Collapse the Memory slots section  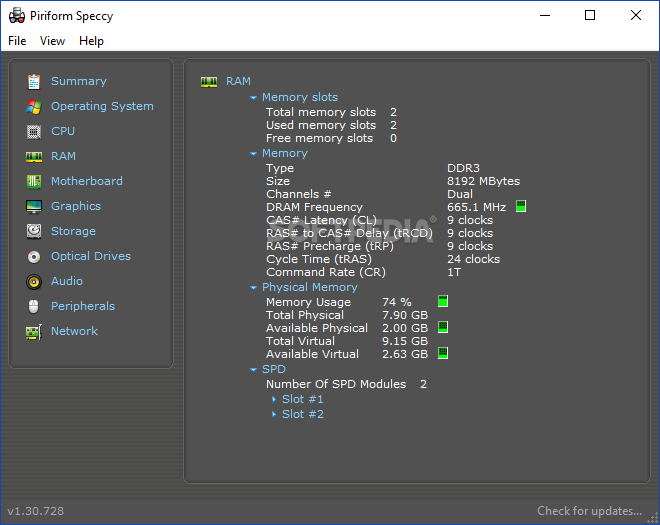point(253,98)
